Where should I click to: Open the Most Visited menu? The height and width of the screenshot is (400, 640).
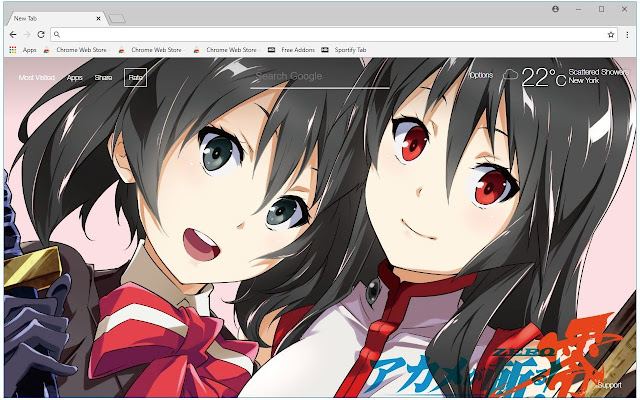coord(37,78)
